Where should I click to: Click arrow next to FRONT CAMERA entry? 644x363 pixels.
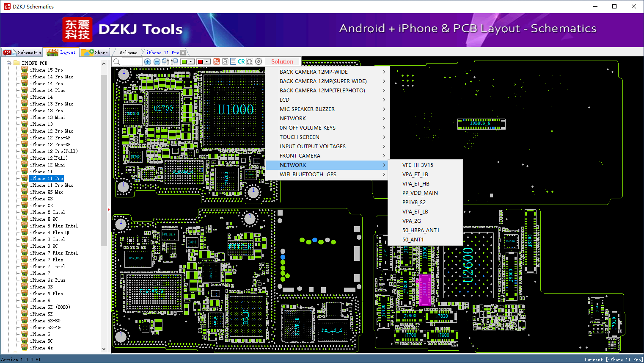coord(384,156)
